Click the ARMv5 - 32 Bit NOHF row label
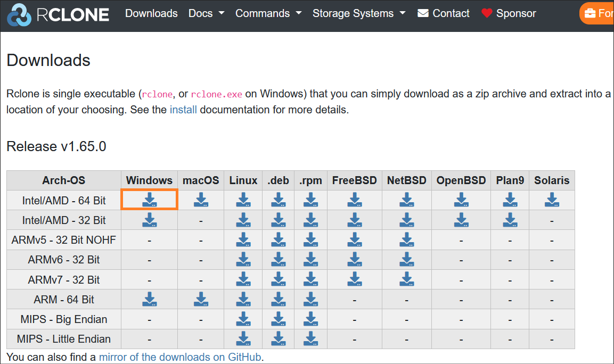 (x=64, y=240)
